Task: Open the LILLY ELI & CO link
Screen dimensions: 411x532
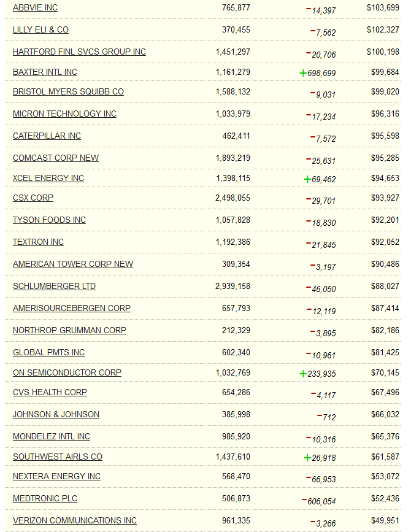Action: 40,29
